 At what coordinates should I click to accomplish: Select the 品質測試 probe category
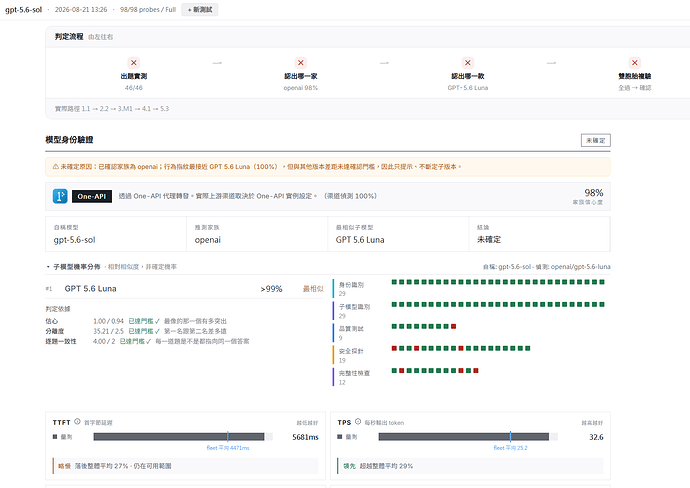(x=351, y=333)
